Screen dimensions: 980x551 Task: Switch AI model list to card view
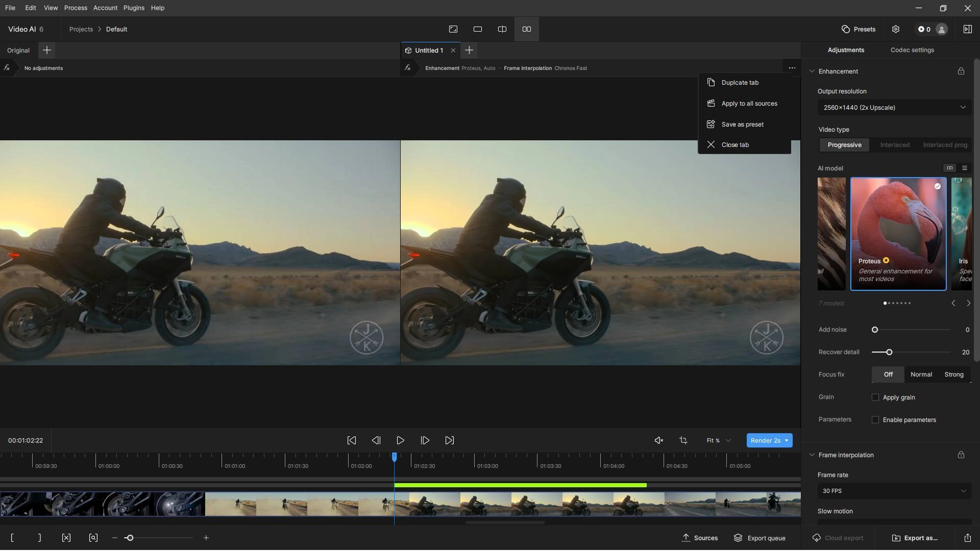(950, 168)
